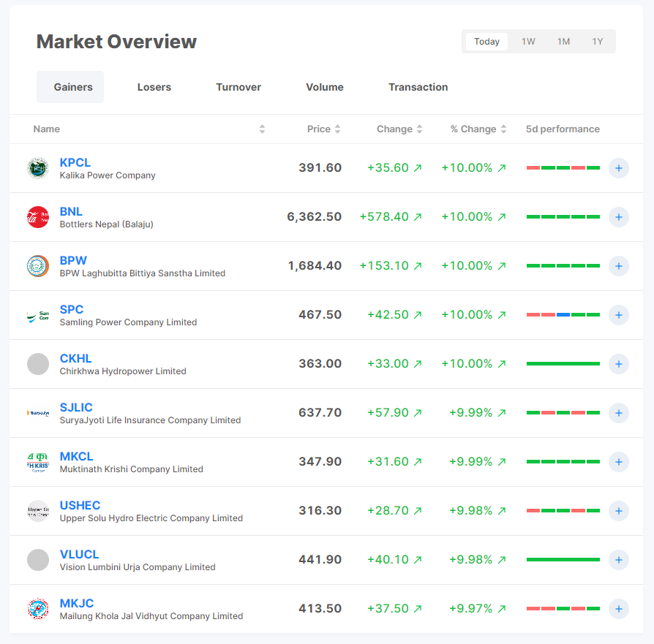This screenshot has width=654, height=644.
Task: Click the Upper Solu Hydro logo
Action: pos(38,511)
